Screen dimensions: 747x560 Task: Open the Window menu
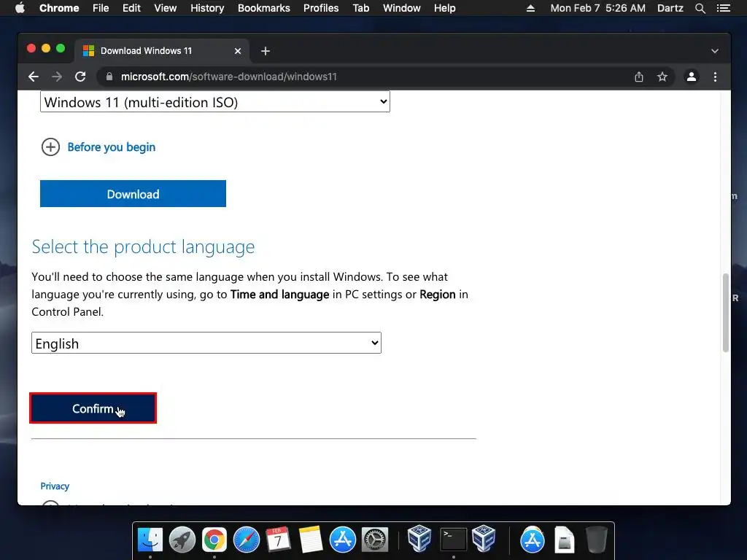[402, 8]
